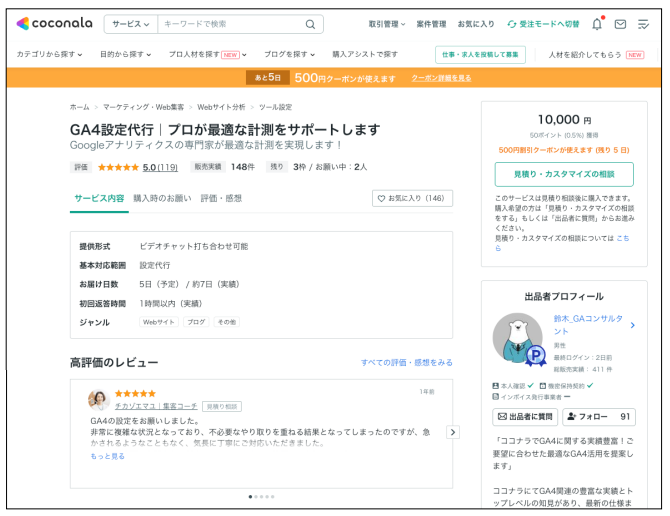Click the 出品者プロフィール heading
The width and height of the screenshot is (670, 516).
tap(564, 296)
